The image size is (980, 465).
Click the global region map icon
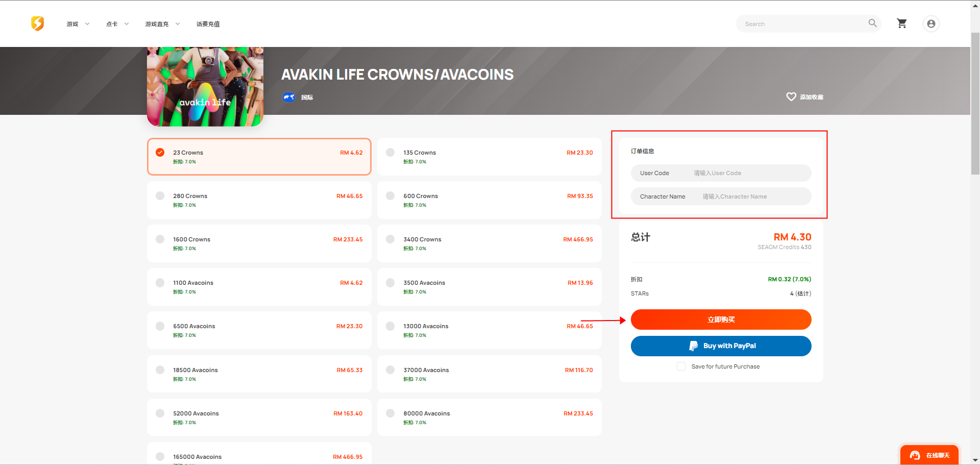point(289,97)
